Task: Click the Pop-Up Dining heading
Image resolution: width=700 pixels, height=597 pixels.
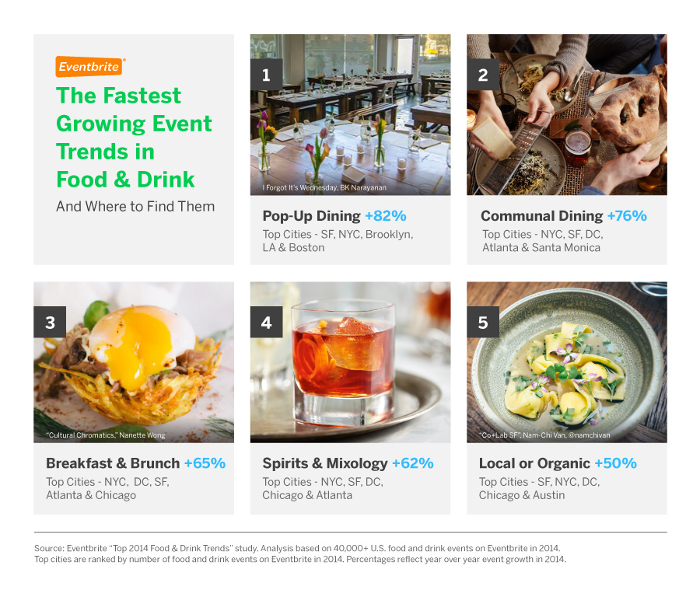Action: pyautogui.click(x=311, y=216)
